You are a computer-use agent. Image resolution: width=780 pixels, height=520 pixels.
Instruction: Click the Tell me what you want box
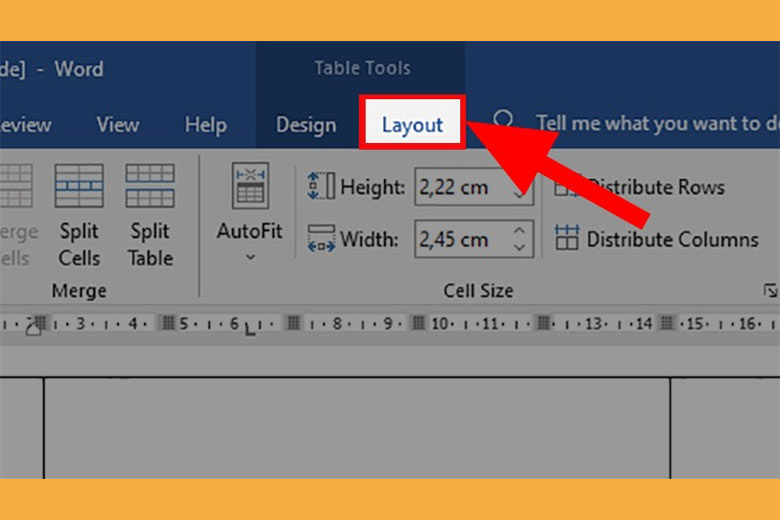[x=658, y=123]
